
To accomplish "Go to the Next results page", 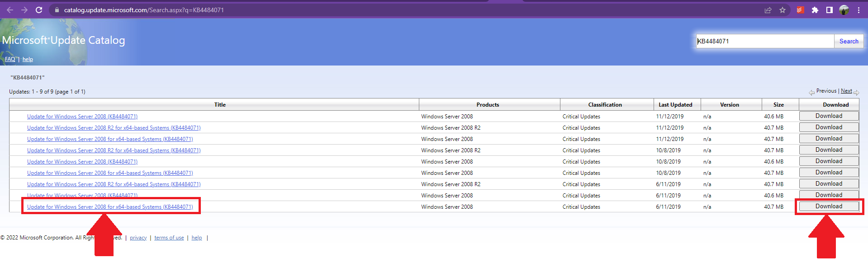I will [846, 91].
